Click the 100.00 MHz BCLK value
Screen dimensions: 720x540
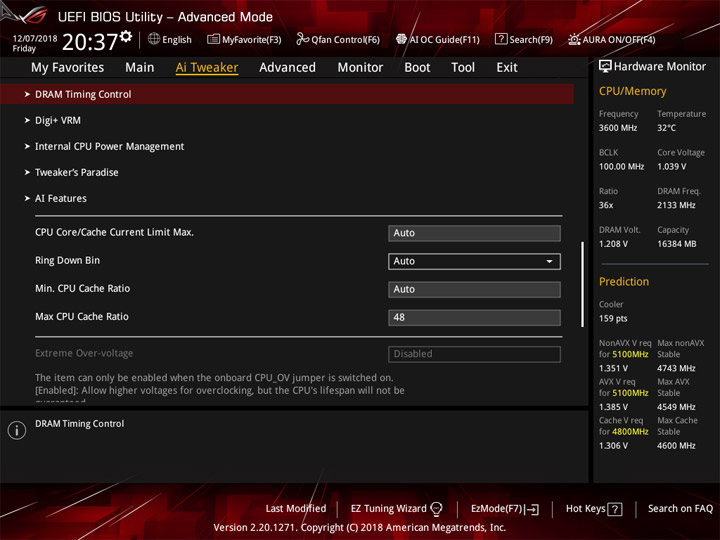621,167
